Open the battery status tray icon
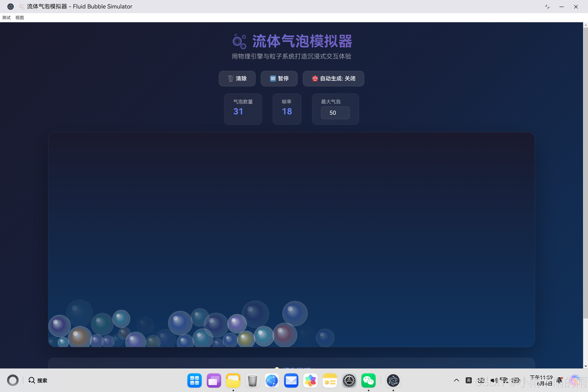Image resolution: width=588 pixels, height=392 pixels. coord(516,380)
